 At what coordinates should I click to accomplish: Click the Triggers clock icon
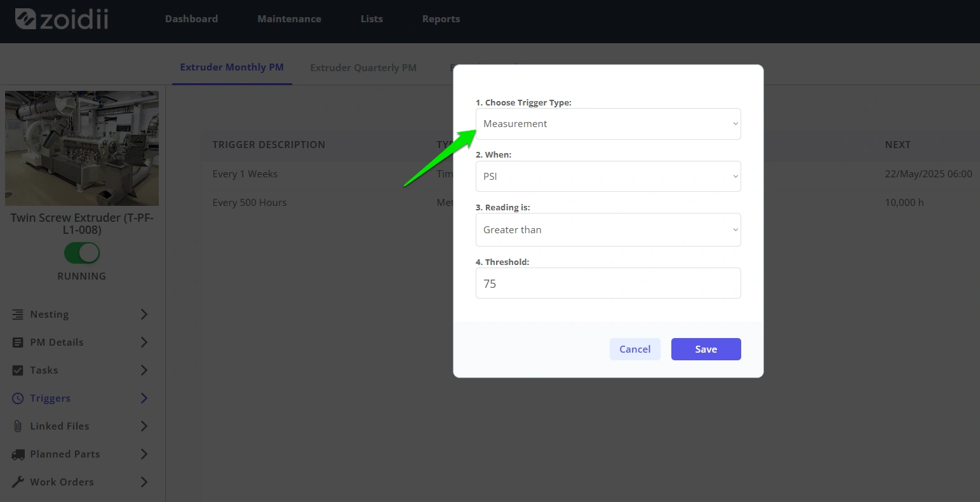[18, 398]
